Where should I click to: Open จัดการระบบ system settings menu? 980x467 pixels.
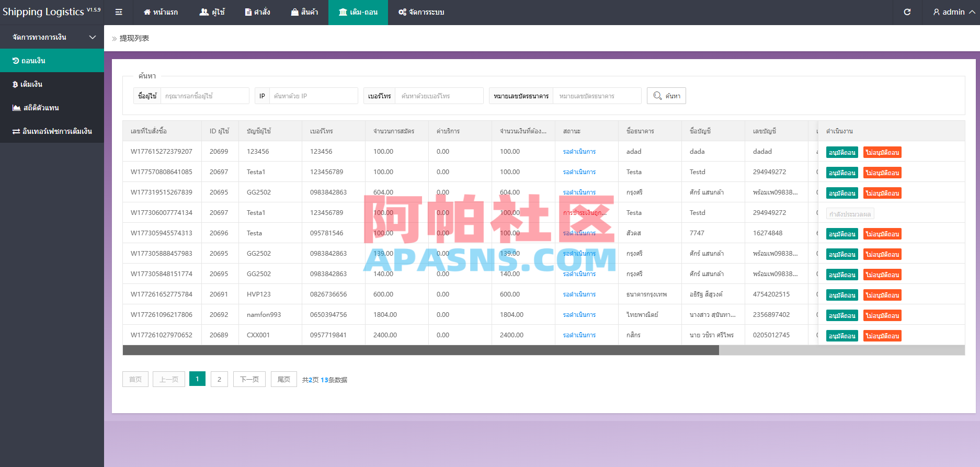421,12
